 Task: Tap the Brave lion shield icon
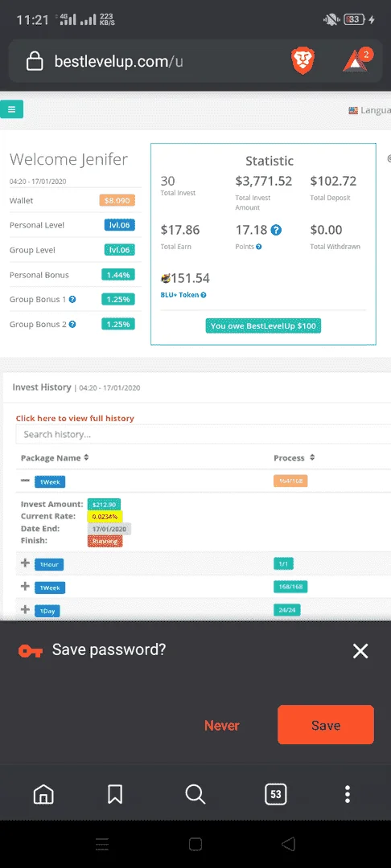303,61
